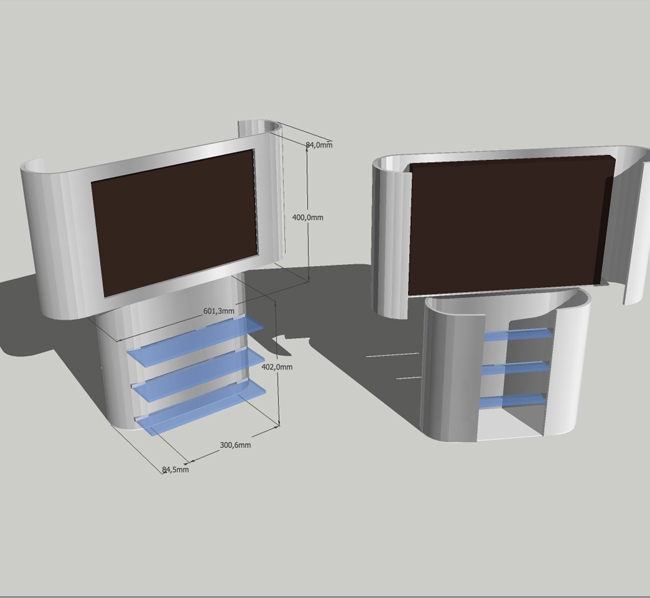This screenshot has width=650, height=598.
Task: Select the 400,0mm height dimension text
Action: point(307,217)
